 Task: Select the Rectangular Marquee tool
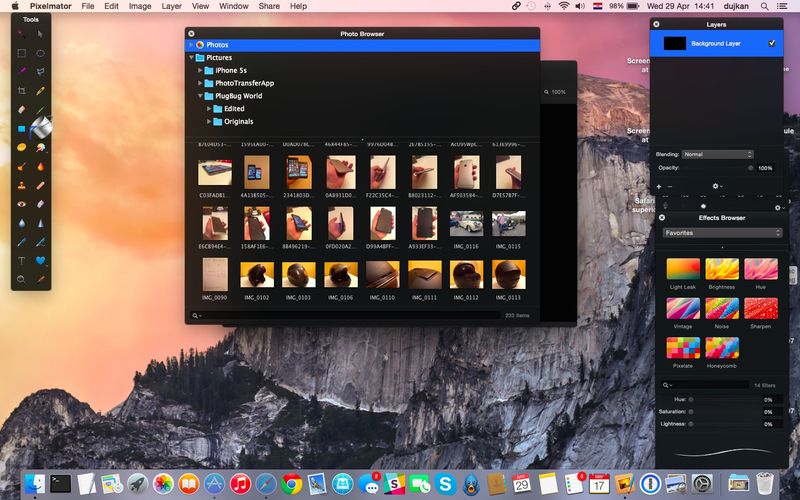[21, 53]
